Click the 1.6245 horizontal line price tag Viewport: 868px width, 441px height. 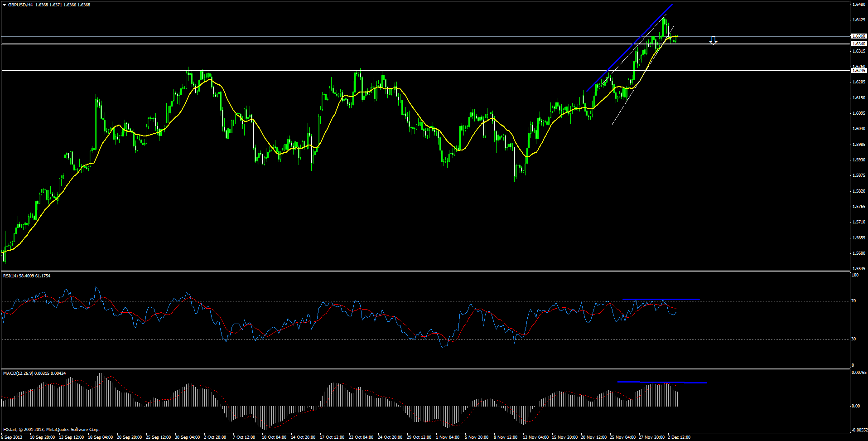[859, 70]
